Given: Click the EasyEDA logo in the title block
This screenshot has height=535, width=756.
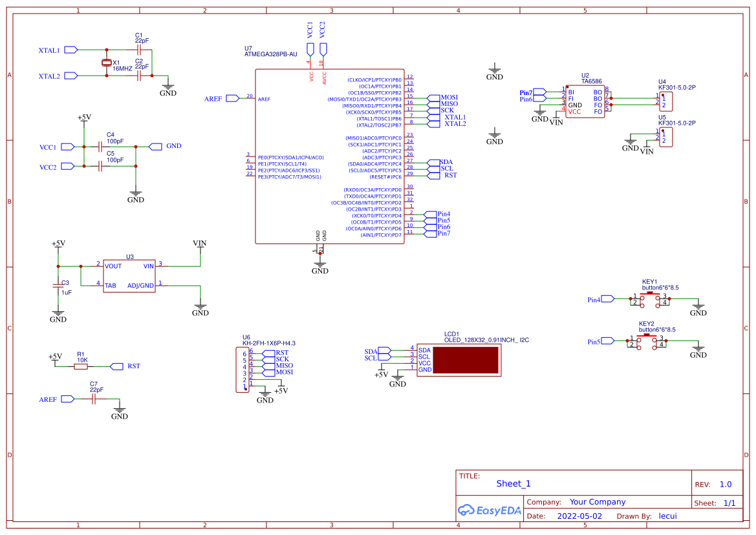Looking at the screenshot, I should pyautogui.click(x=490, y=510).
